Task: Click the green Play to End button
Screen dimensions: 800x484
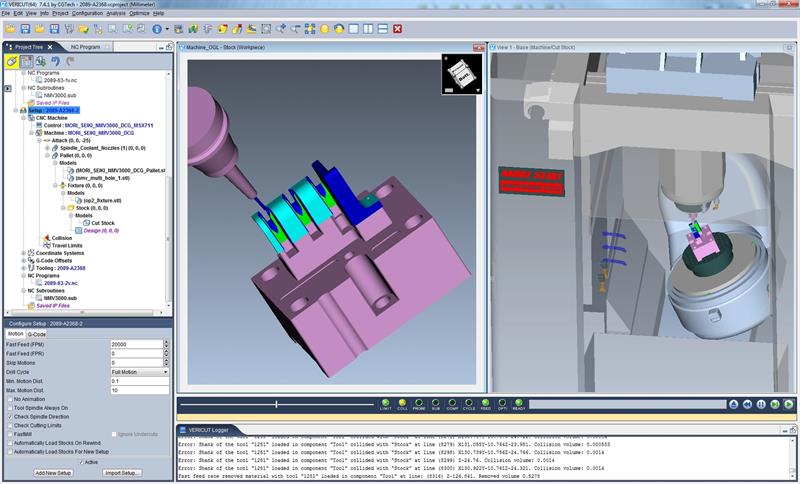Action: 789,404
